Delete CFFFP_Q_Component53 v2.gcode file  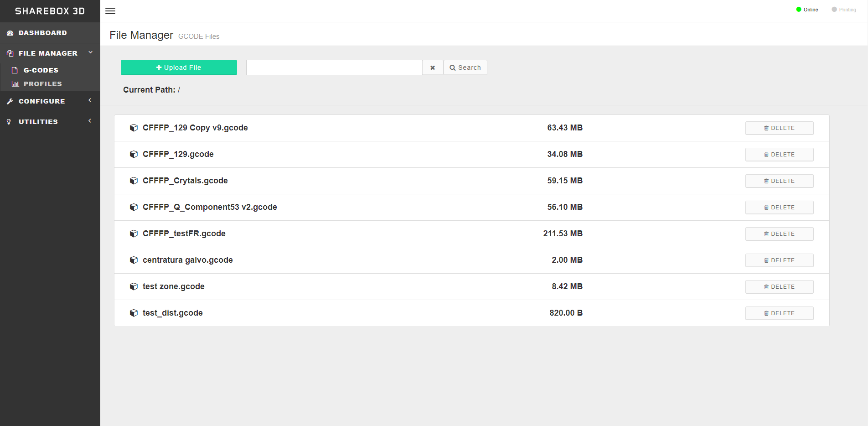(x=780, y=208)
